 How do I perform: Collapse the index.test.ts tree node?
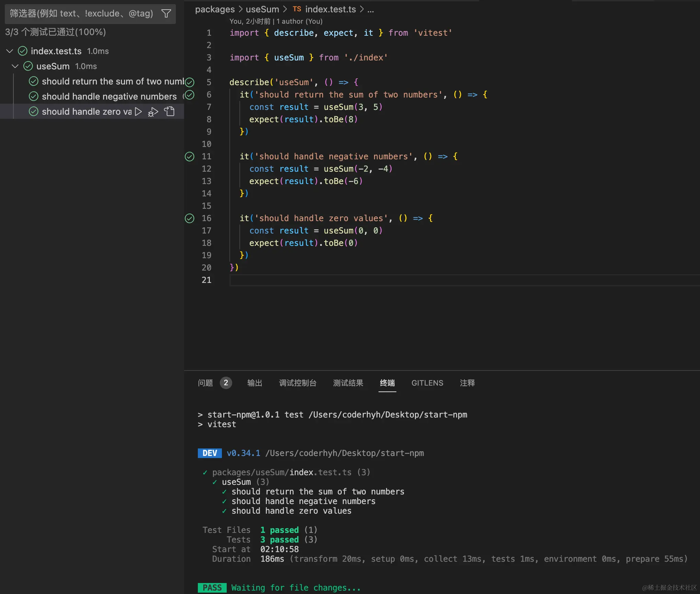coord(10,51)
